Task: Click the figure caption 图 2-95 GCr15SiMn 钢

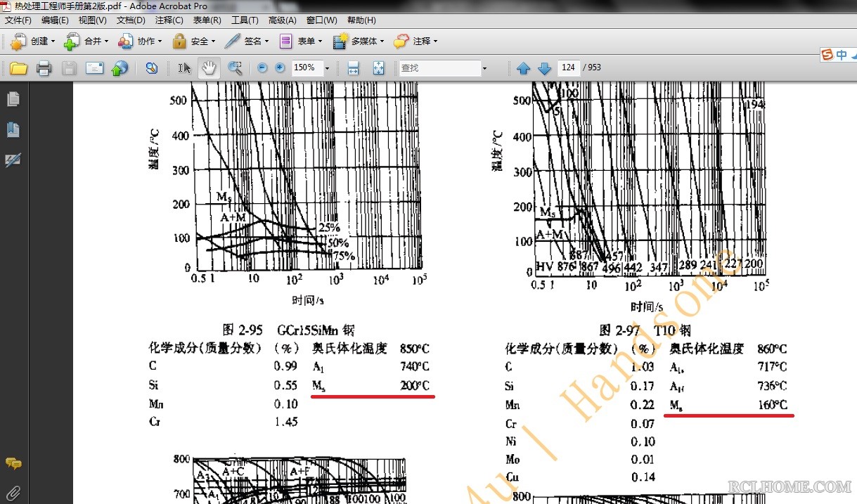Action: pos(288,330)
